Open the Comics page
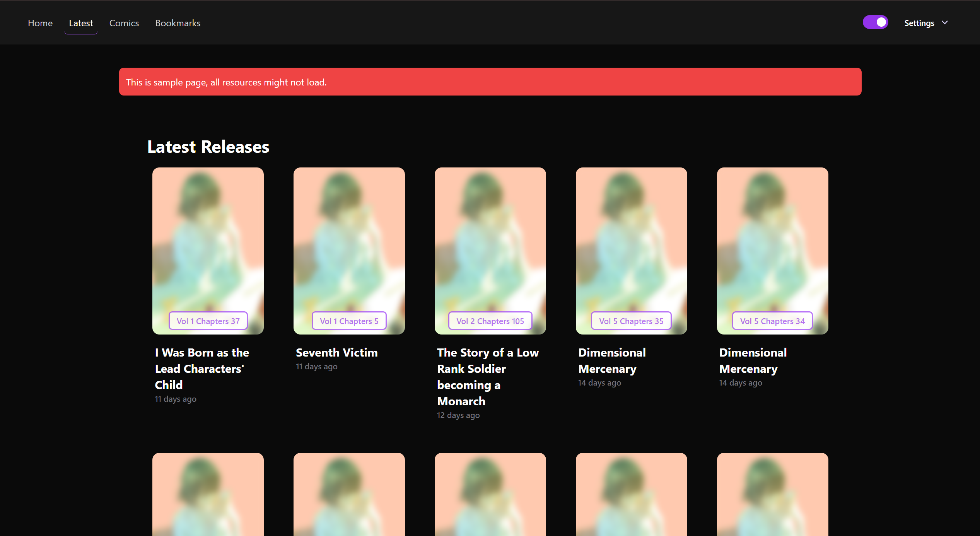 124,23
